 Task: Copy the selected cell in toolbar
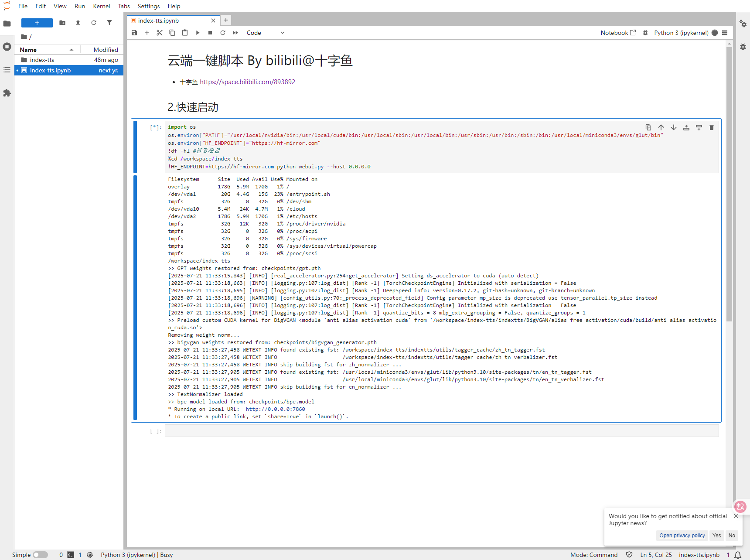(172, 33)
